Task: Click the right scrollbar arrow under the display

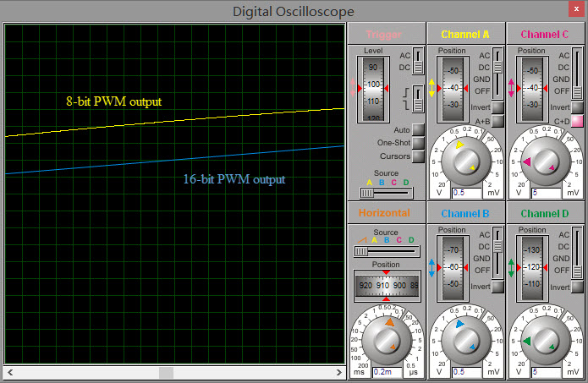Action: coord(339,372)
